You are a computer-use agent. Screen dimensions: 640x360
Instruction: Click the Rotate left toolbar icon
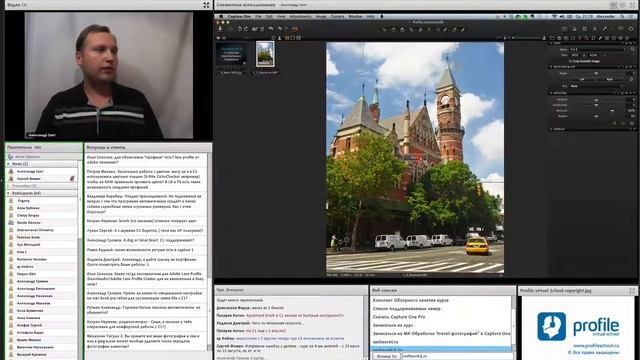click(x=240, y=29)
